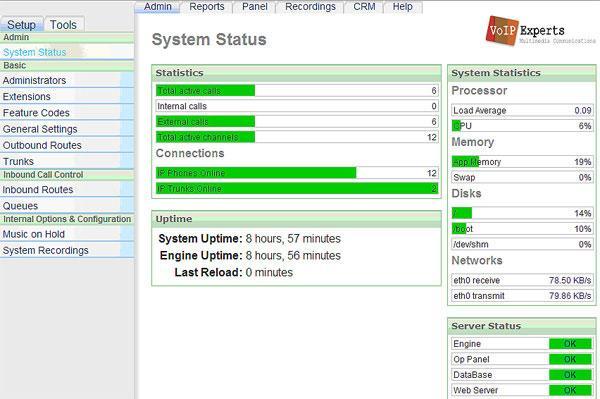Open the Administrators page
The height and width of the screenshot is (399, 600).
click(67, 80)
